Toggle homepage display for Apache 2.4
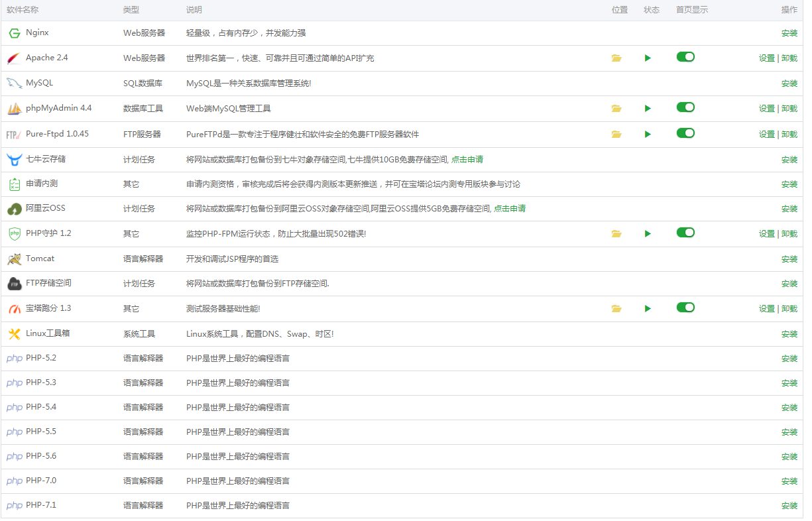 coord(685,57)
